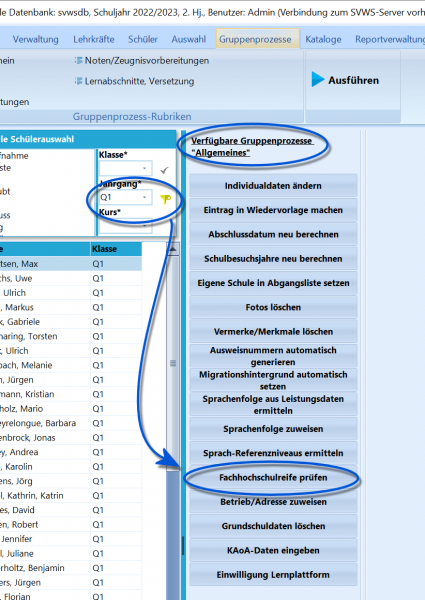Open the Lehrkräfte ribbon tab

(x=94, y=39)
